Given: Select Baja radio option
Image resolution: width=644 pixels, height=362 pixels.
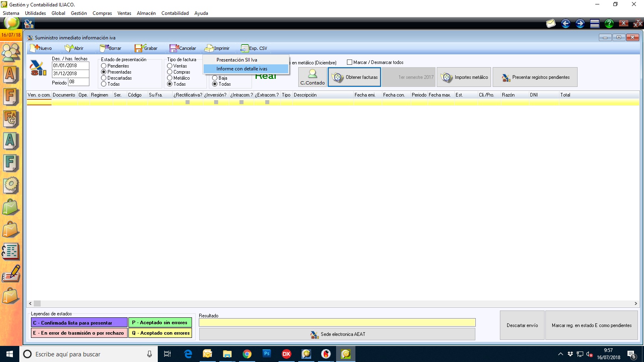Looking at the screenshot, I should 220,78.
